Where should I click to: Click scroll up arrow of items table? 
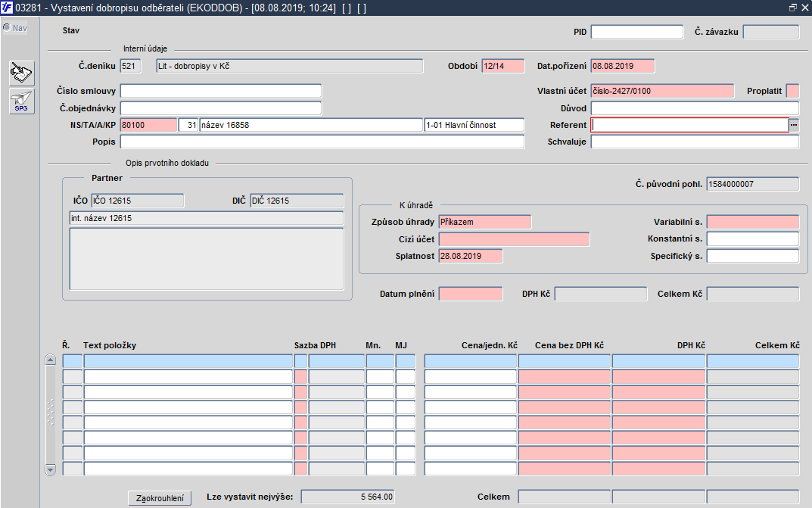pos(50,360)
